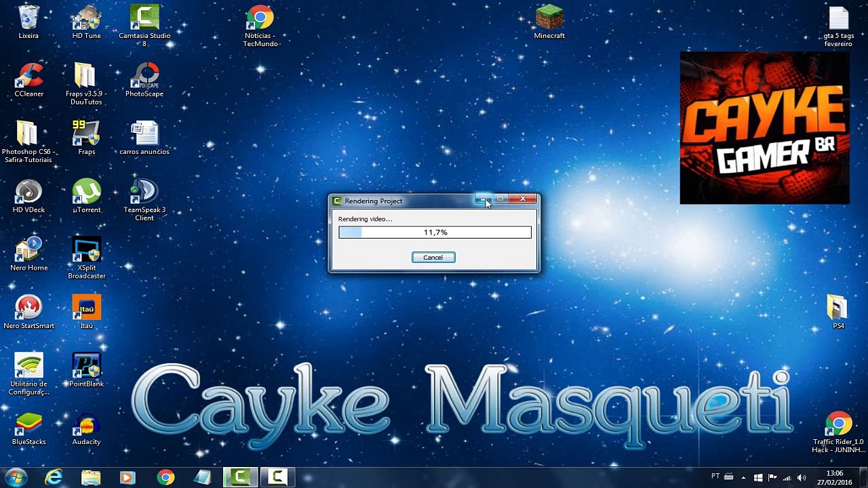Open Windows Explorer from the taskbar
The height and width of the screenshot is (488, 868).
pyautogui.click(x=91, y=478)
